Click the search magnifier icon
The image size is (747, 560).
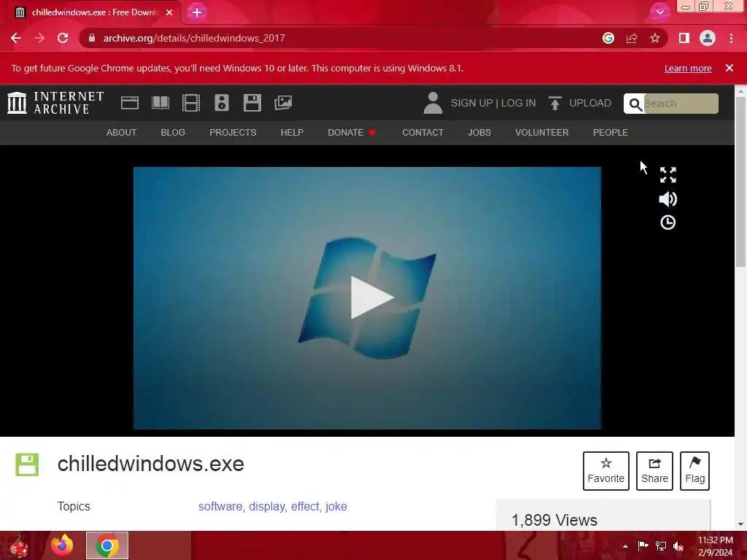coord(635,104)
